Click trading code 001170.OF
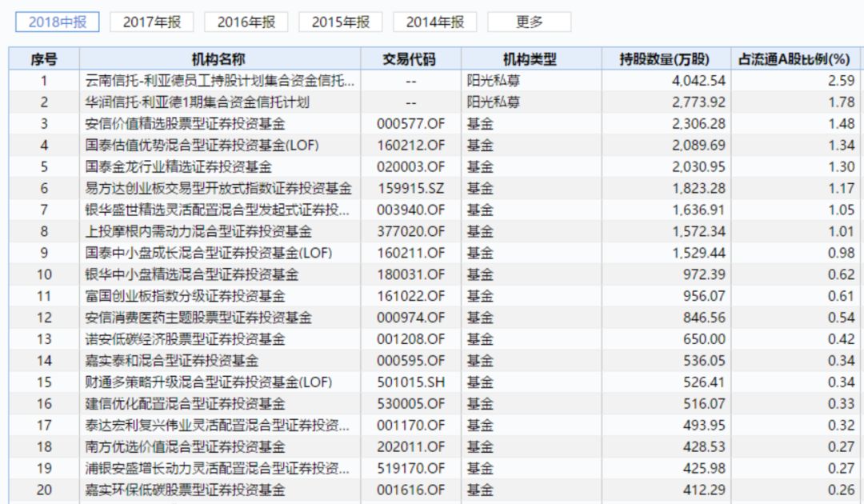864x504 pixels. click(x=410, y=425)
